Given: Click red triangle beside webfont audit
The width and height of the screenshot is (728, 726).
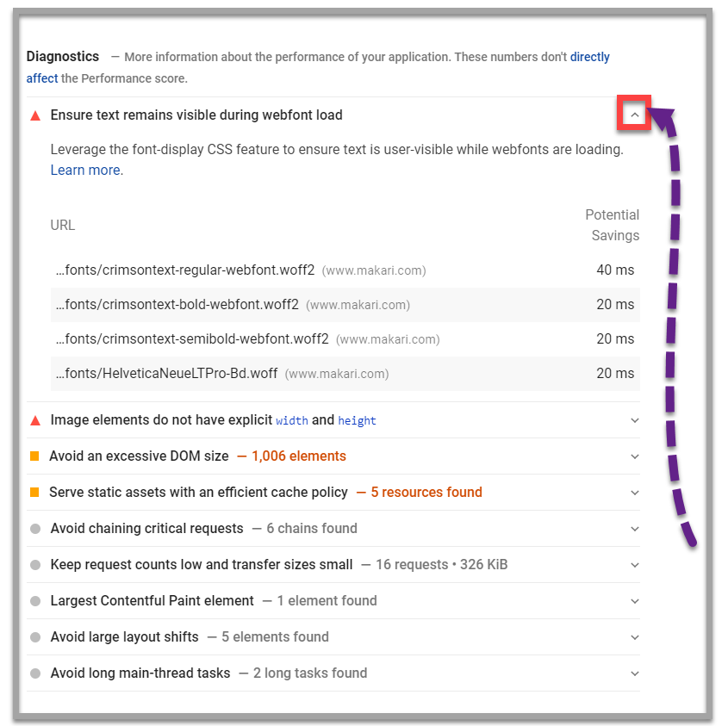Looking at the screenshot, I should (35, 115).
